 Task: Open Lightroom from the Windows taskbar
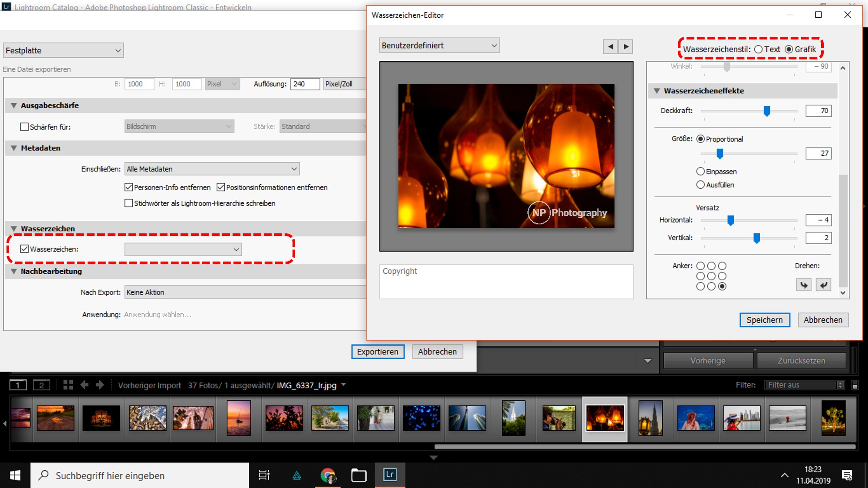pyautogui.click(x=390, y=475)
